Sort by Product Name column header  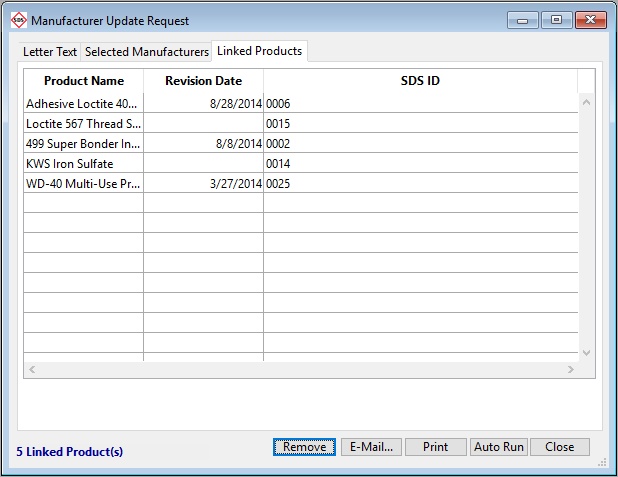pos(84,81)
